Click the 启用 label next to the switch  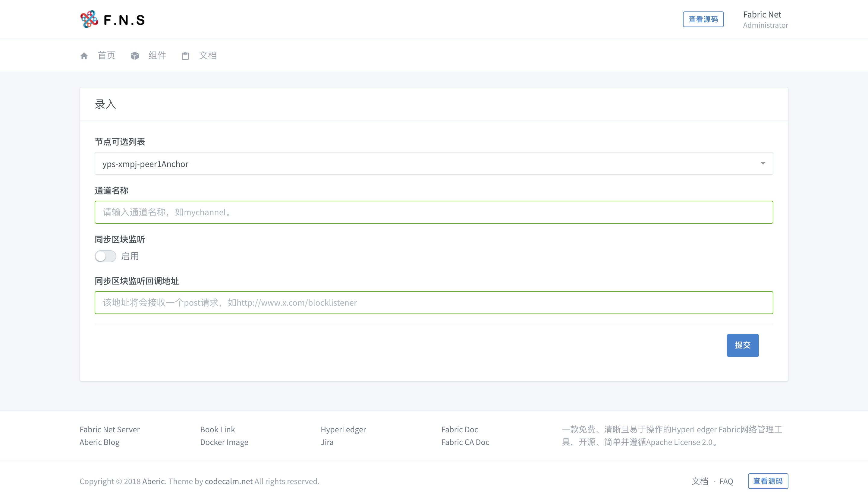[130, 256]
